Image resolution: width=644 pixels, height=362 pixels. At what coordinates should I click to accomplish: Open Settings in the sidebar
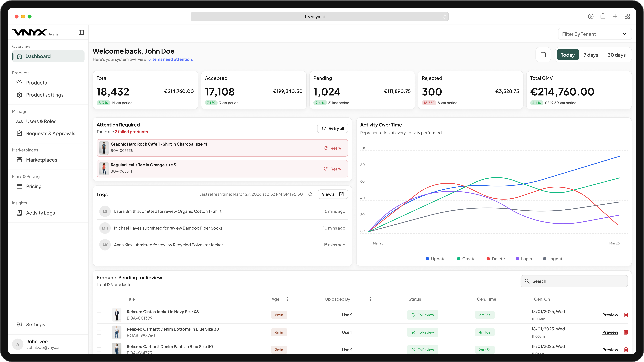[48, 325]
